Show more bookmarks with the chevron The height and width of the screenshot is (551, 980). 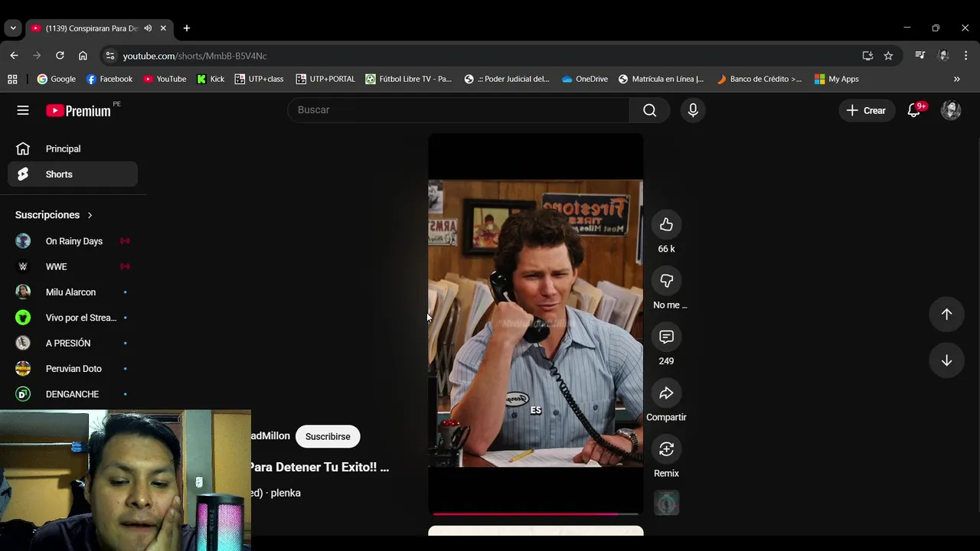[x=956, y=79]
